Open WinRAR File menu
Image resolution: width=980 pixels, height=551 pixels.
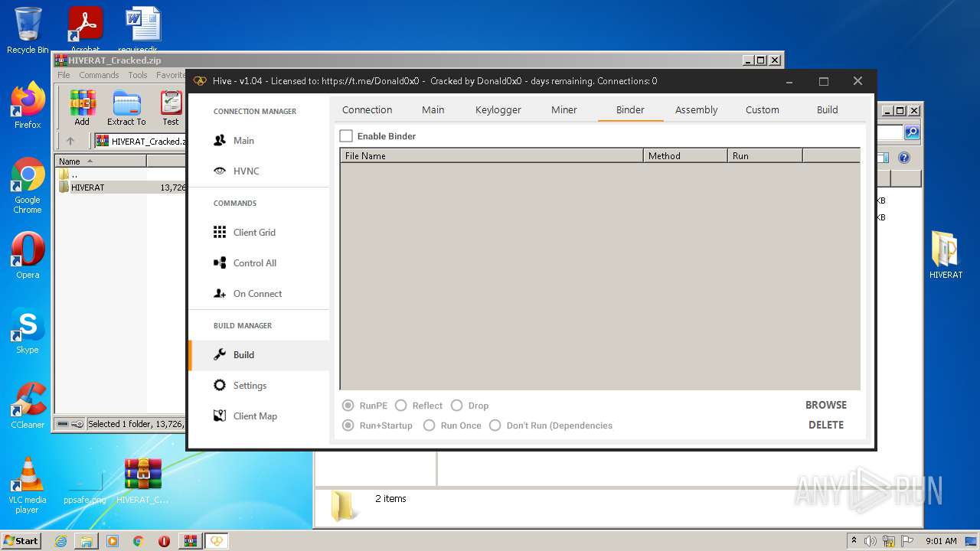pos(64,75)
